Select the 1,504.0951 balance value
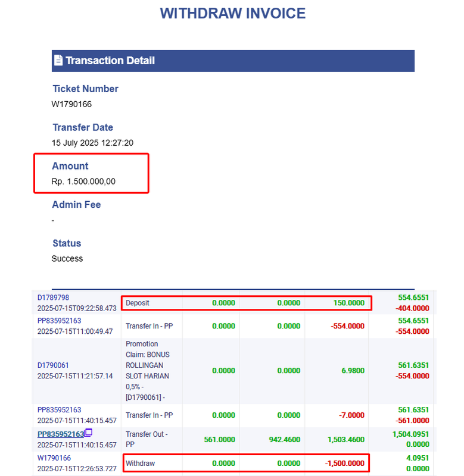464x476 pixels. pyautogui.click(x=410, y=434)
